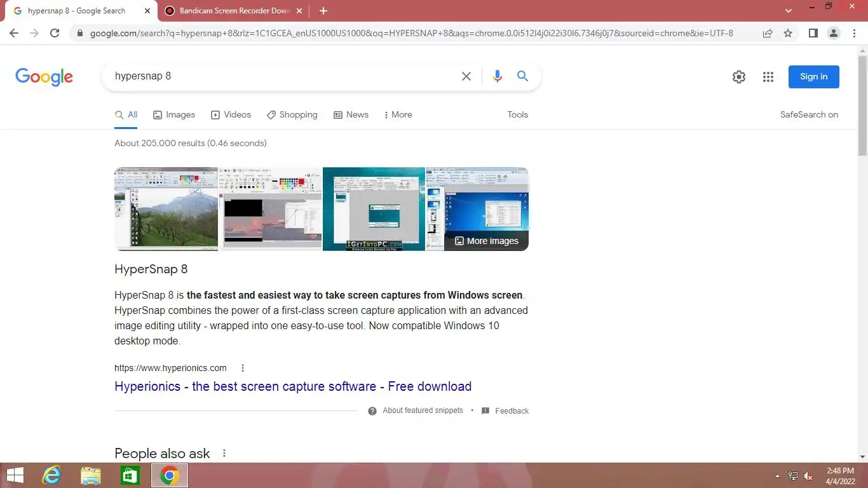This screenshot has height=488, width=868.
Task: Open the second HyperSnap color palette thumbnail
Action: [x=270, y=209]
